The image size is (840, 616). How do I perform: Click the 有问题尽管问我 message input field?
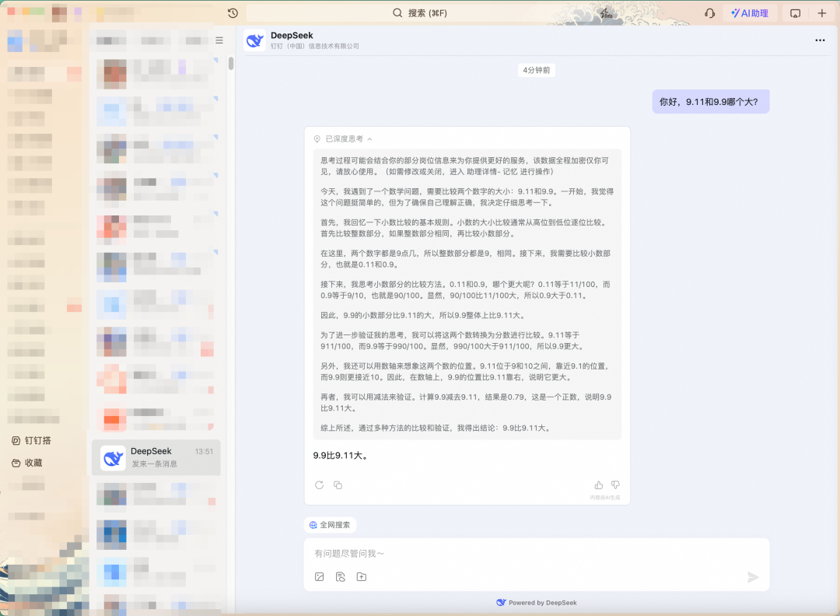(529, 554)
